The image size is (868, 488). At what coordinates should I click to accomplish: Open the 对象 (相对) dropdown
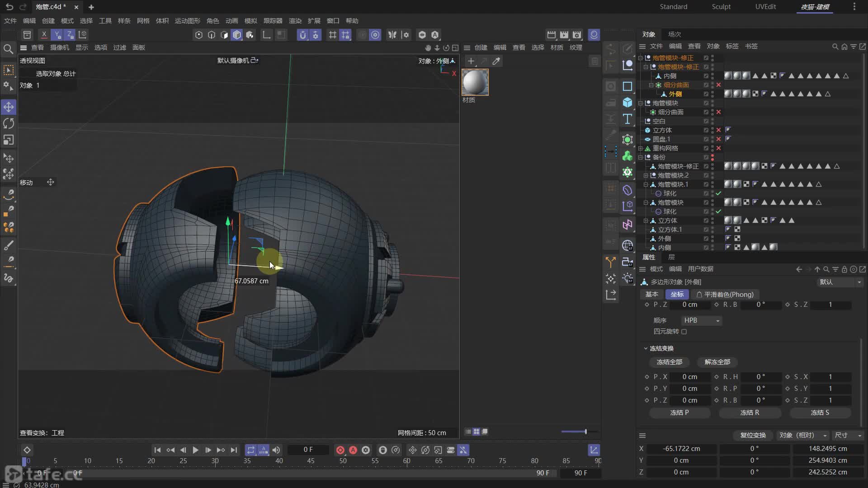(x=803, y=435)
